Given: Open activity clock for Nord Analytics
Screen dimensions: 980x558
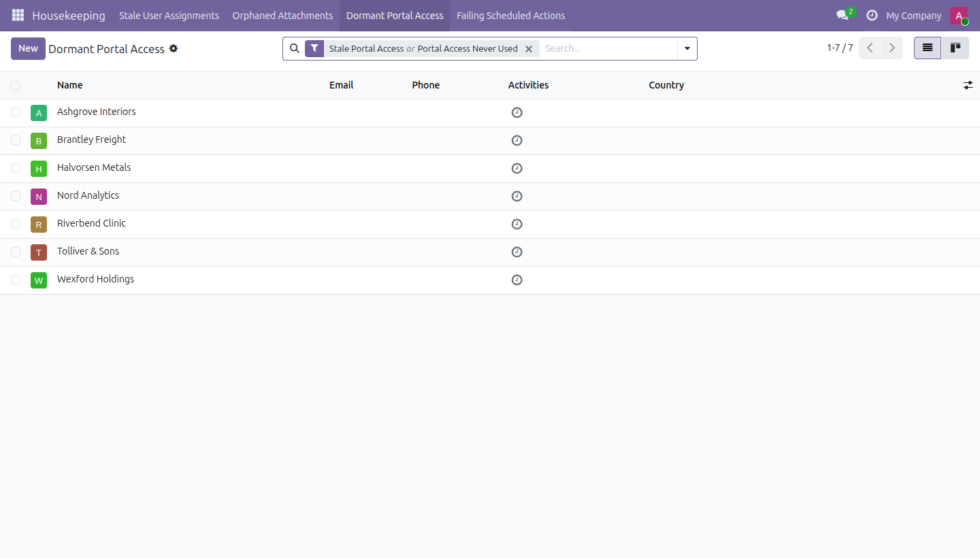Looking at the screenshot, I should pos(517,196).
